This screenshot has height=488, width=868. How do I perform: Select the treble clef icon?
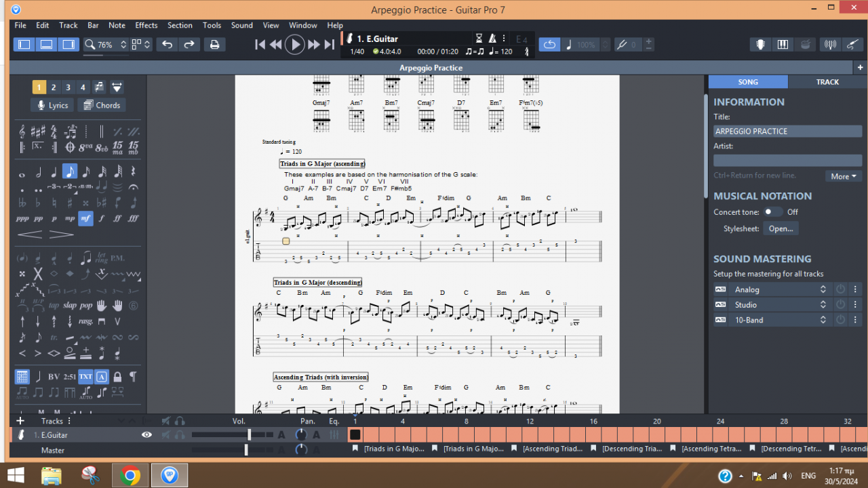[22, 130]
